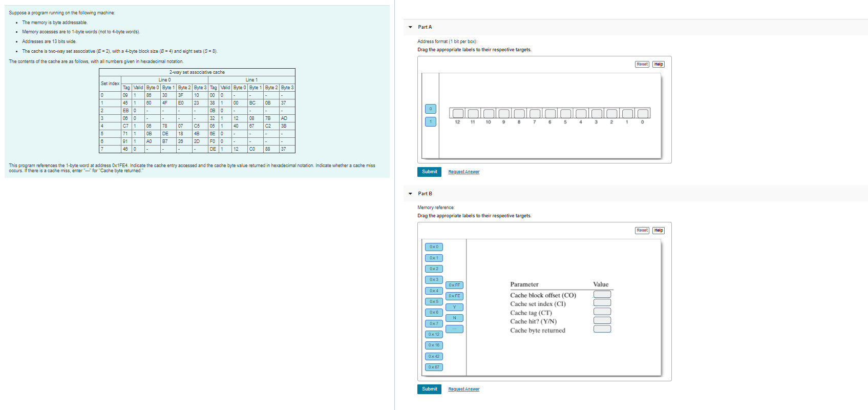This screenshot has height=410, width=868.
Task: Click 'Memory reference:' label in Part B
Action: (436, 208)
